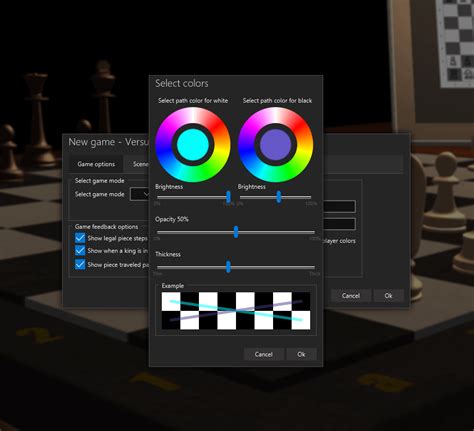
Task: Click the cyan center of white color wheel
Action: 193,145
